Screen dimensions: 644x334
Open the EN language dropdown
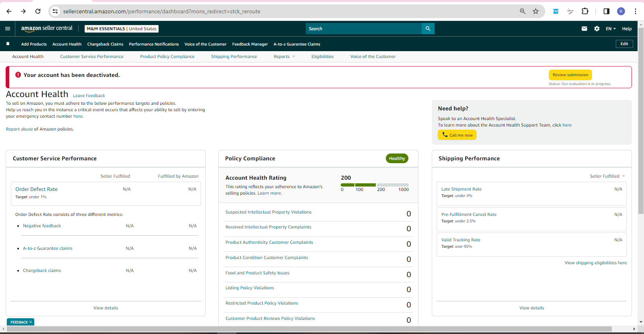(611, 29)
